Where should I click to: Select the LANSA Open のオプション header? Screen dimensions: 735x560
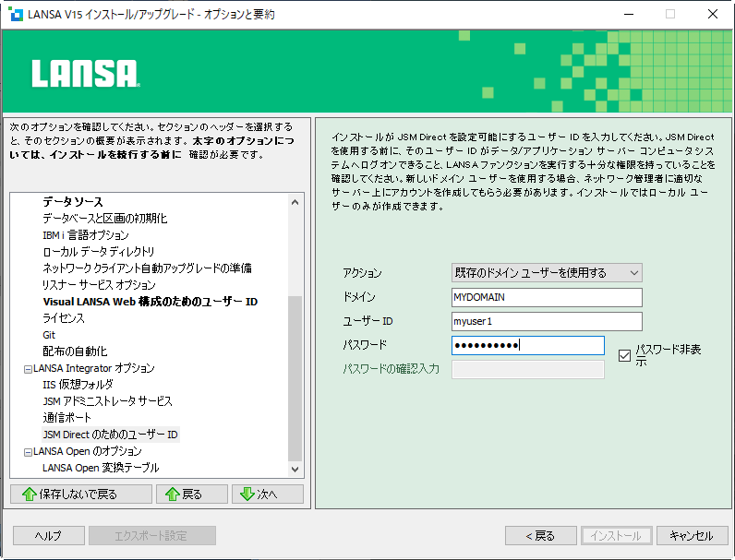tap(87, 451)
